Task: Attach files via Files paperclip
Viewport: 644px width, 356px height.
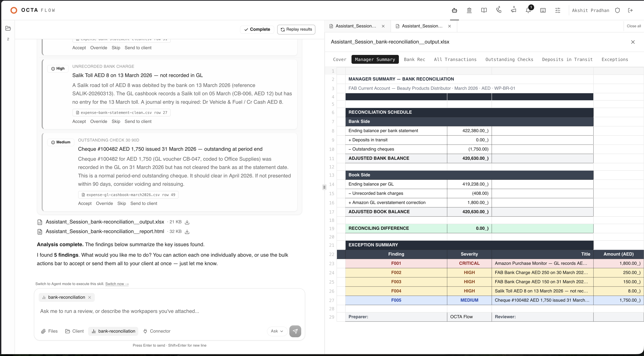Action: pyautogui.click(x=49, y=331)
